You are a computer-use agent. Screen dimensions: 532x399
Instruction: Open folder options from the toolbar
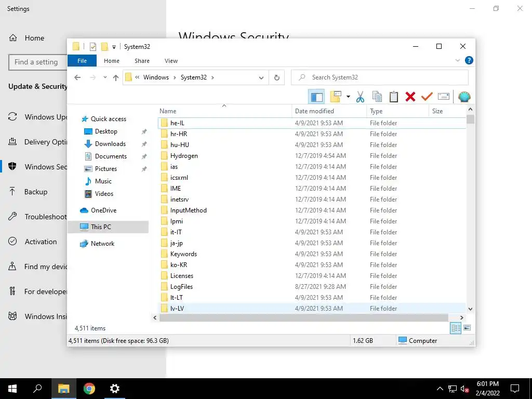[336, 97]
